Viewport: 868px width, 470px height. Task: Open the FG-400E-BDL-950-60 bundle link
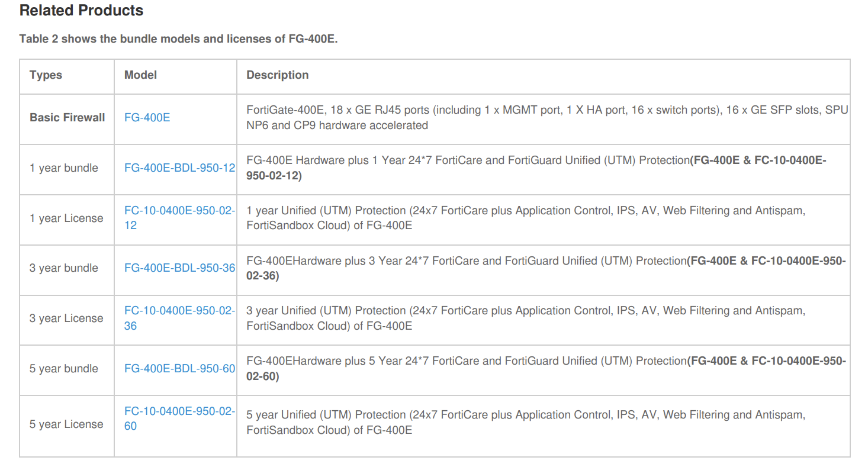[179, 368]
